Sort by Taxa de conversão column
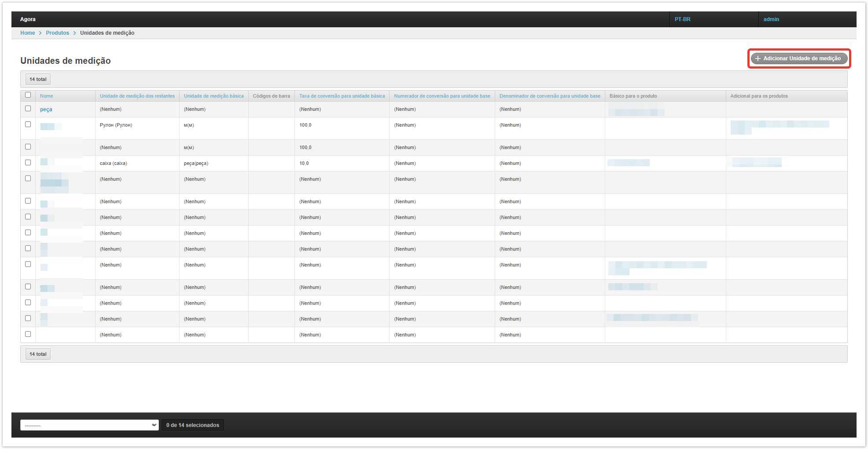Screen dimensions: 868x449 342,96
